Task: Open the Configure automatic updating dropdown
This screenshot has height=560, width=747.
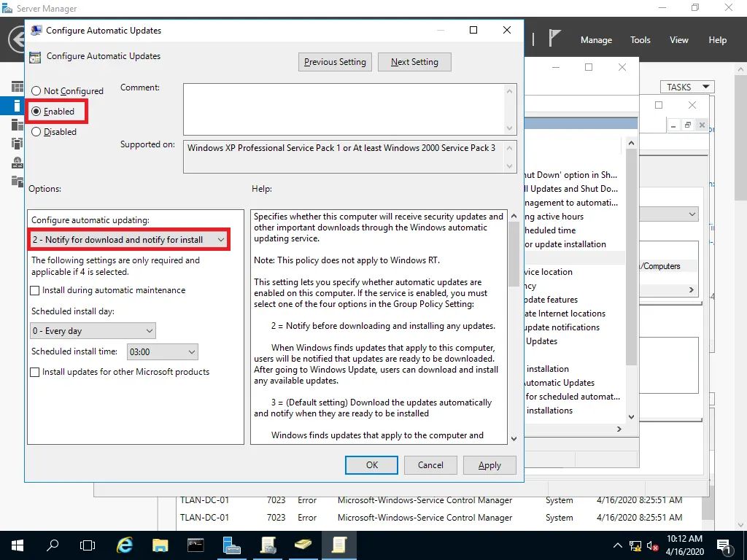Action: (128, 239)
